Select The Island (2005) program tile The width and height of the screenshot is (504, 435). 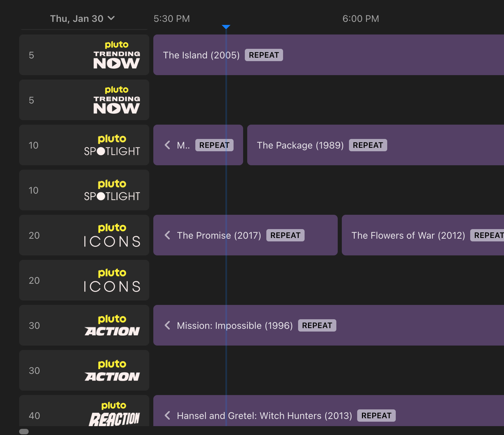pyautogui.click(x=201, y=55)
